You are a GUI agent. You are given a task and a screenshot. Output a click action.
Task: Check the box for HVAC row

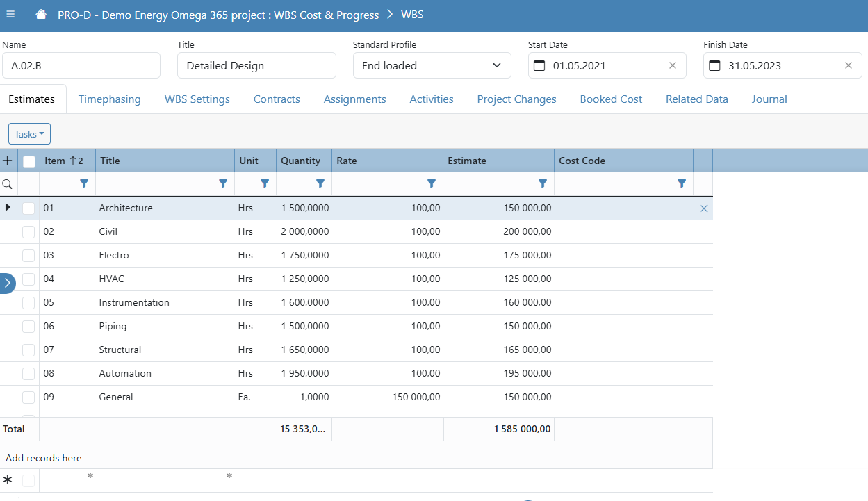pos(28,279)
